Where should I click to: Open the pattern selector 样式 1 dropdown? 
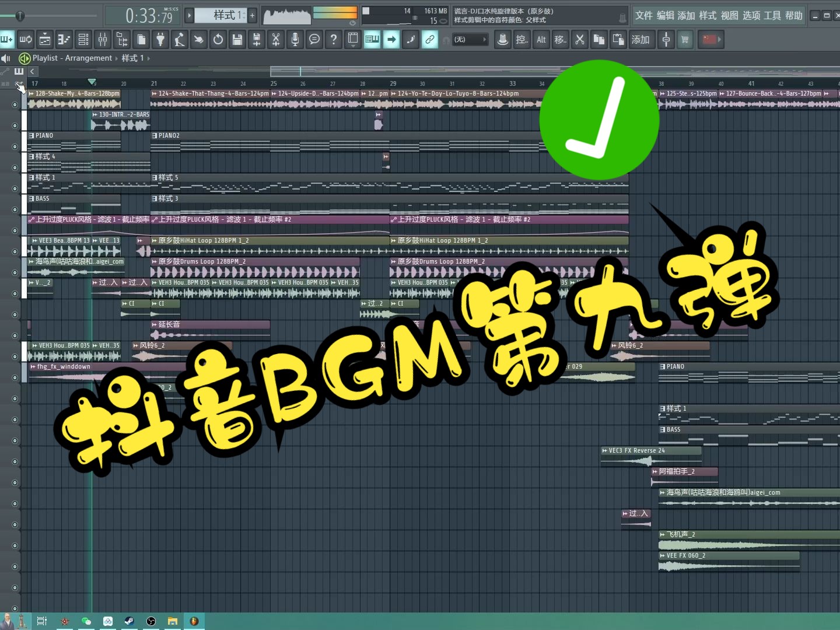(x=221, y=15)
